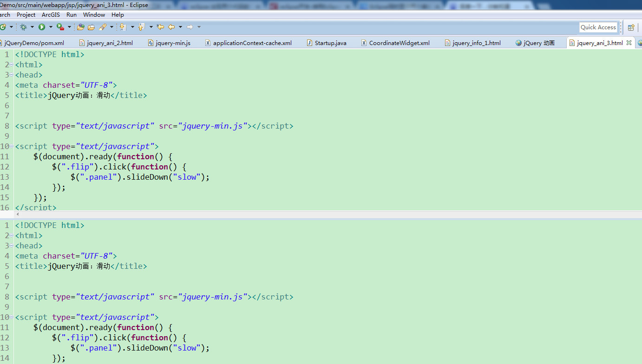
Task: Click the green Run button icon
Action: (42, 27)
